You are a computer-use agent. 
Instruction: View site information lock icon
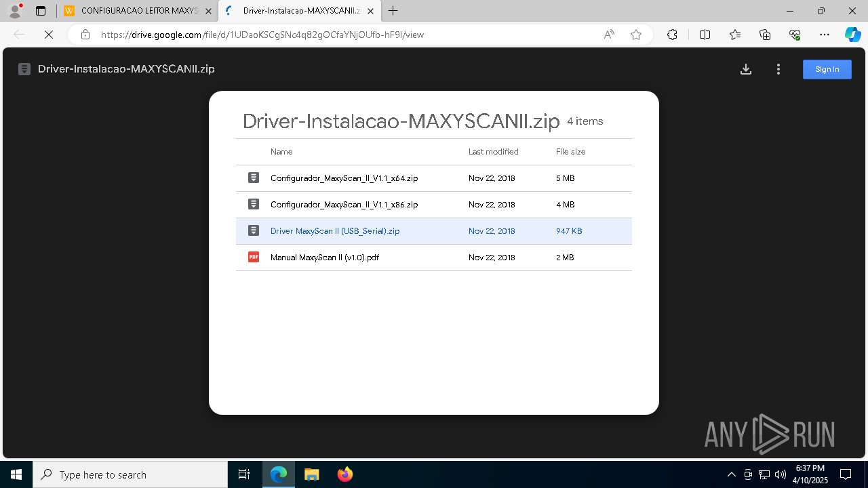click(85, 35)
